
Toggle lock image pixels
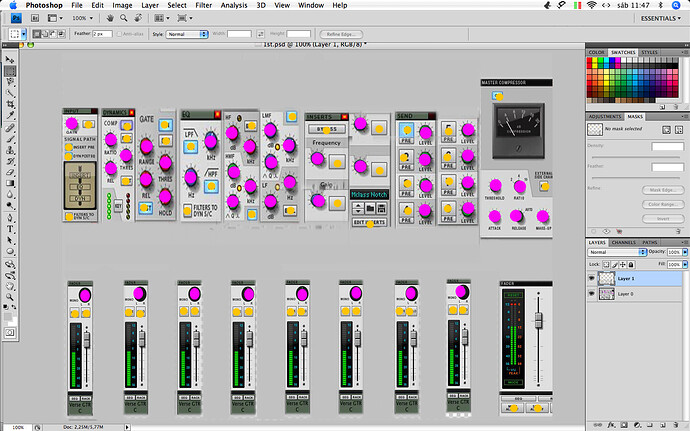(x=615, y=265)
